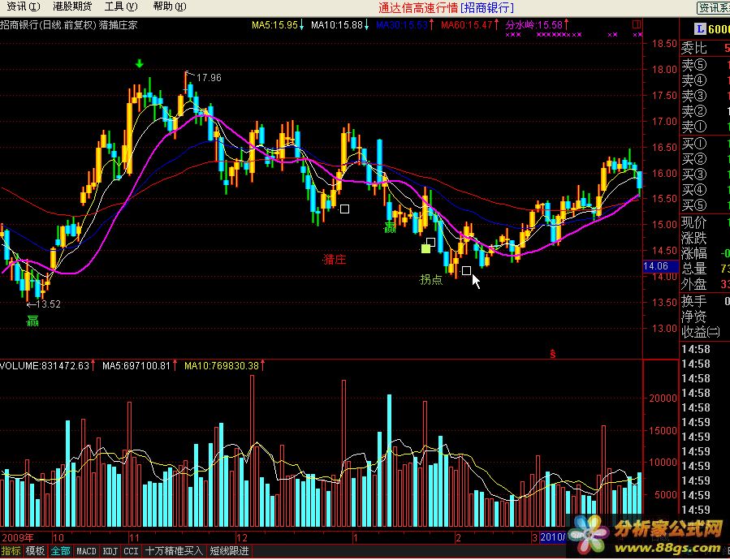
Task: Click the volume MA5:697100.81 label
Action: (136, 366)
